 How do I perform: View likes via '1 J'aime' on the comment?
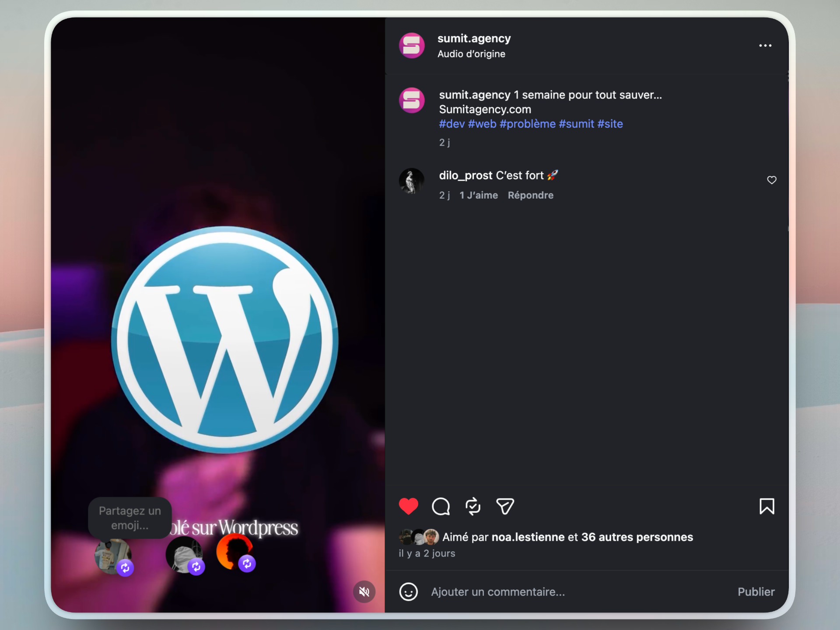(x=478, y=195)
